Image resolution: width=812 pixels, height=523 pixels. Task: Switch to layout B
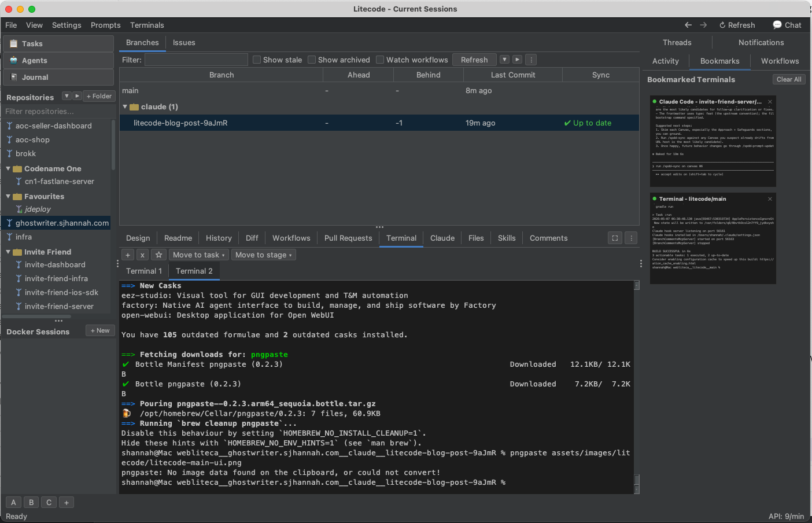(x=31, y=502)
